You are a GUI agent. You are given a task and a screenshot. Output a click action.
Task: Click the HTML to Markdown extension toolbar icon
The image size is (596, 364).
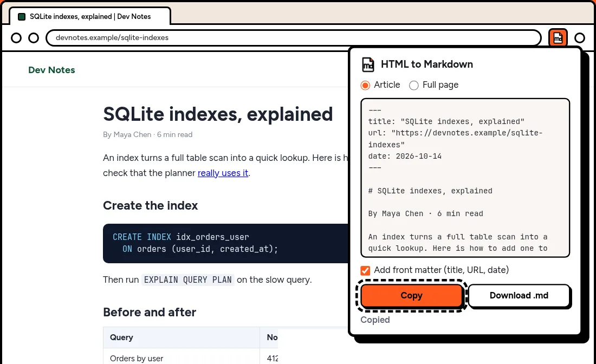click(558, 37)
